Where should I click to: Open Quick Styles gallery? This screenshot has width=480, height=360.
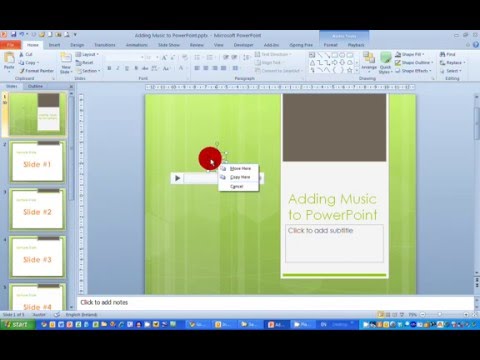(385, 63)
